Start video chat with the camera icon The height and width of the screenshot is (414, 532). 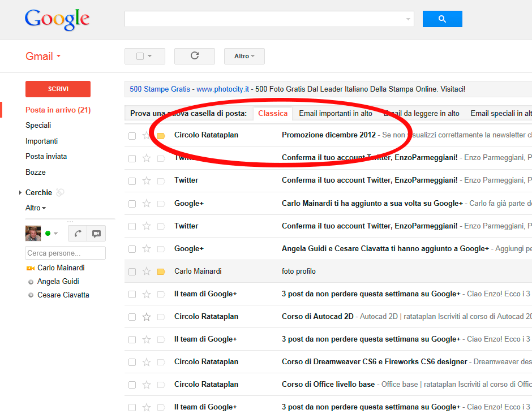point(96,233)
